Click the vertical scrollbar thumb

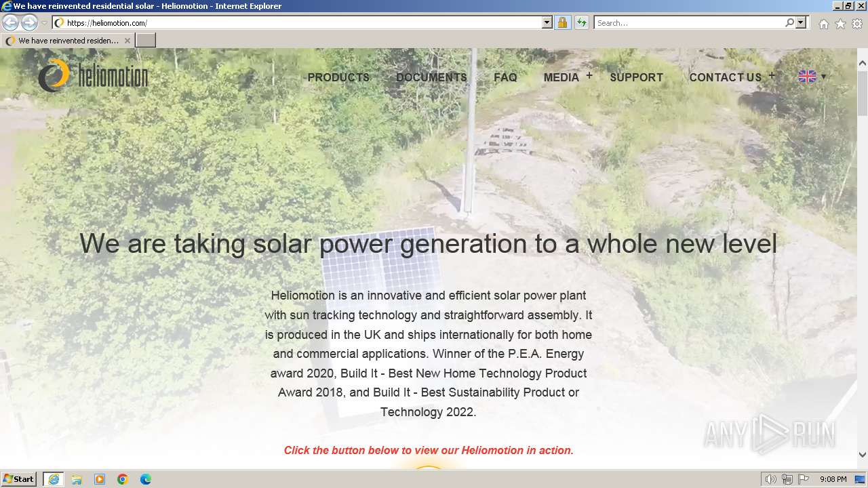tap(862, 93)
